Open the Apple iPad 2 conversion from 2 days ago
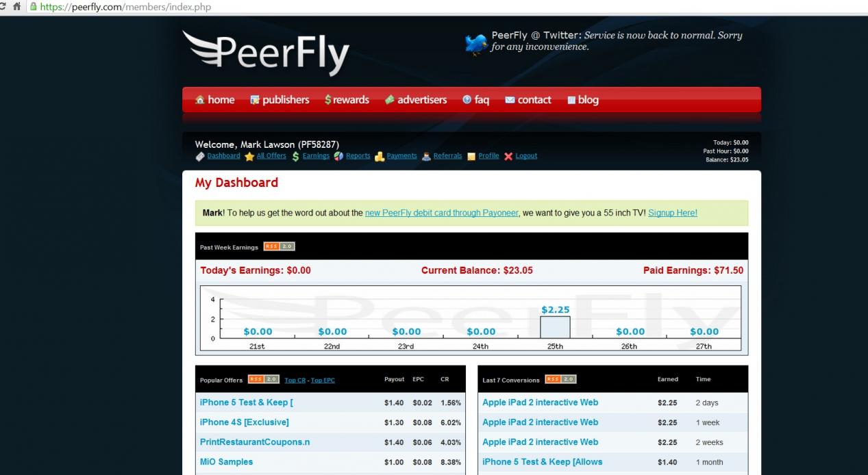The image size is (868, 475). [x=541, y=402]
